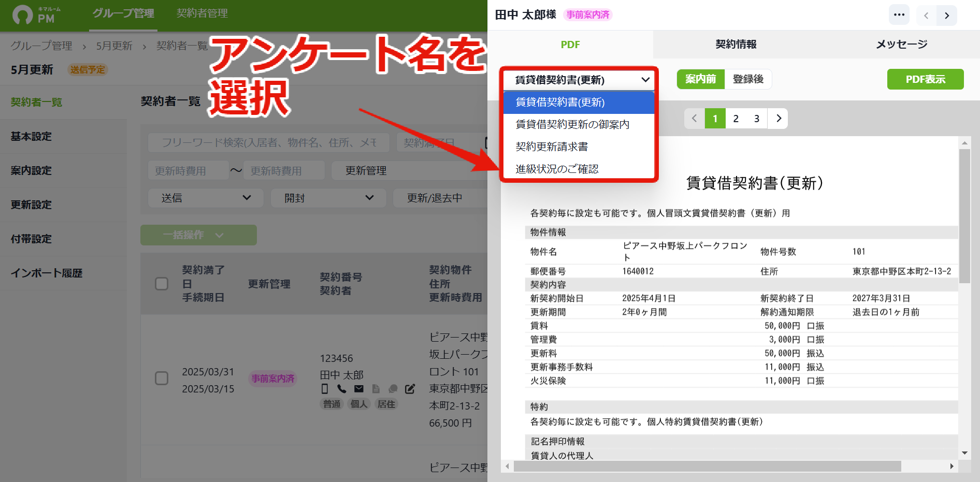980x482 pixels.
Task: Click the PDF viewer scroll-up arrow
Action: pos(964,143)
